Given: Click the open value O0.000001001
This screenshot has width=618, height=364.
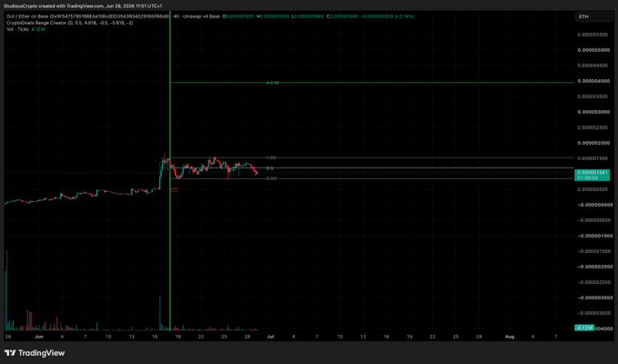Looking at the screenshot, I should tap(238, 16).
